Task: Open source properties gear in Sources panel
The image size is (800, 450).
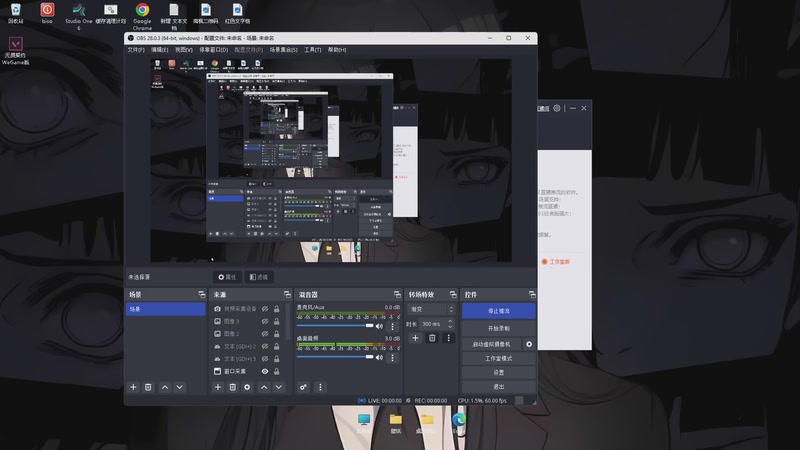Action: 247,387
